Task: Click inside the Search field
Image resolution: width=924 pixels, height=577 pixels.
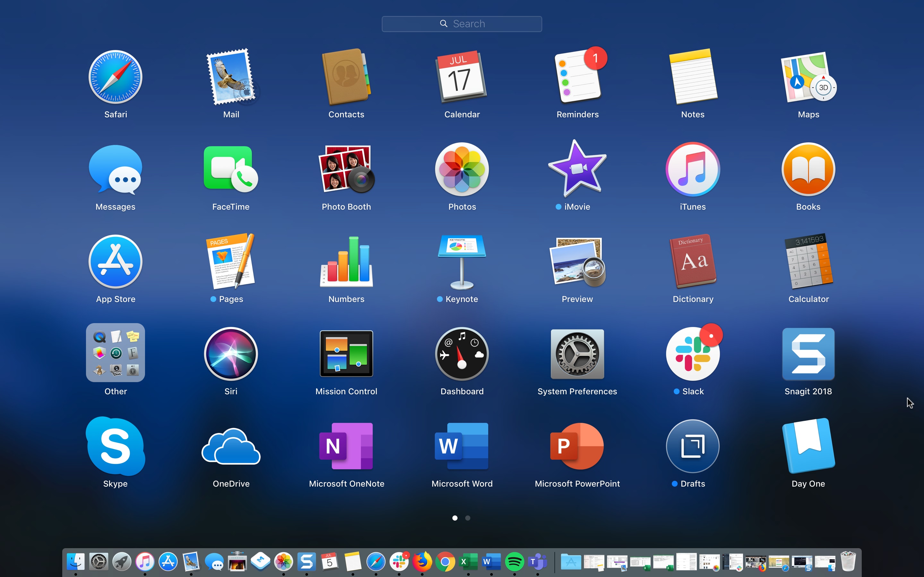Action: [x=462, y=23]
